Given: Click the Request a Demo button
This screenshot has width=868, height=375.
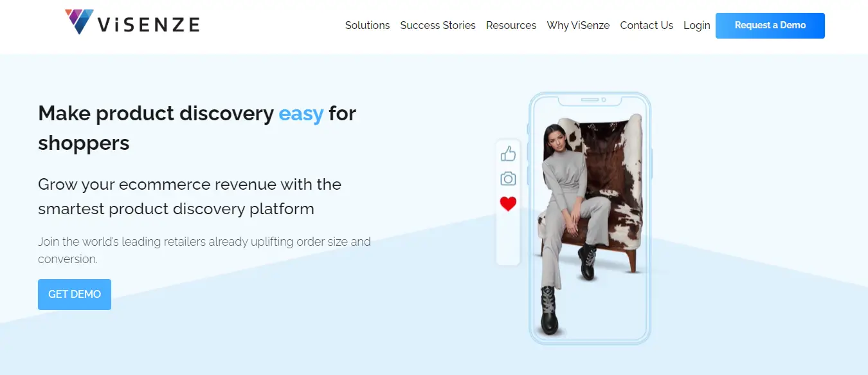Looking at the screenshot, I should [x=770, y=26].
